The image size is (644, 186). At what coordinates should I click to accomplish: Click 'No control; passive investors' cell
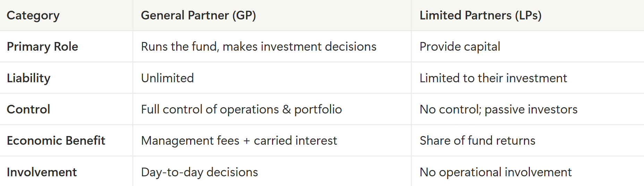point(498,109)
